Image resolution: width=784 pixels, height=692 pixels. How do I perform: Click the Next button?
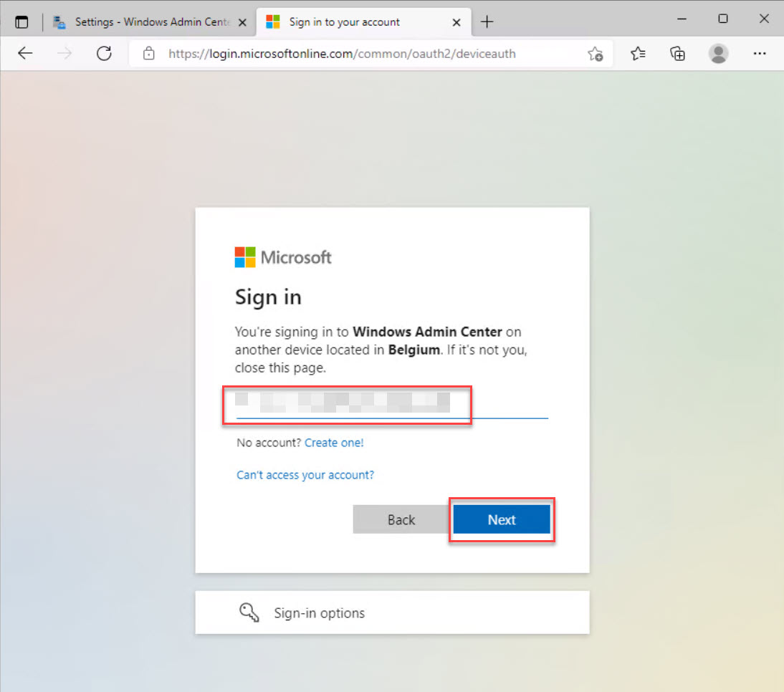pyautogui.click(x=502, y=519)
